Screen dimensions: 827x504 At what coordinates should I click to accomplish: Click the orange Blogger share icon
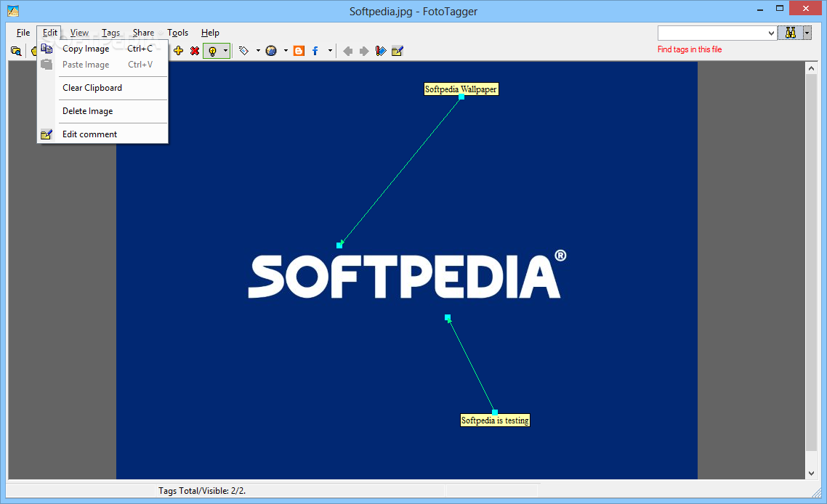299,51
